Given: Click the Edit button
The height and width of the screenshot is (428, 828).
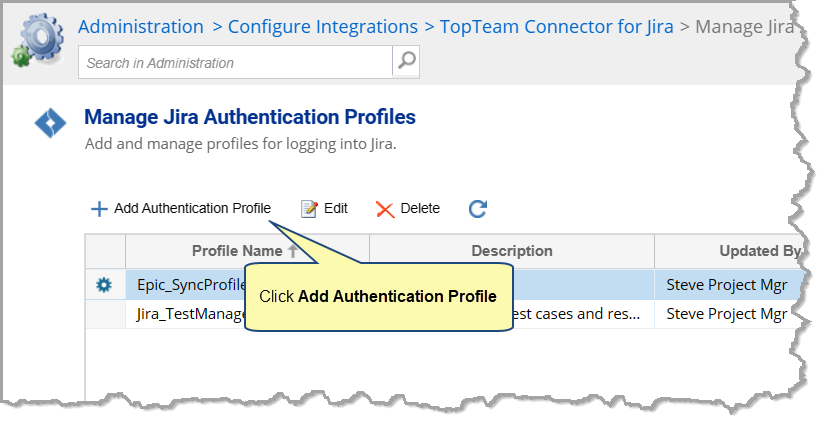Looking at the screenshot, I should coord(324,208).
